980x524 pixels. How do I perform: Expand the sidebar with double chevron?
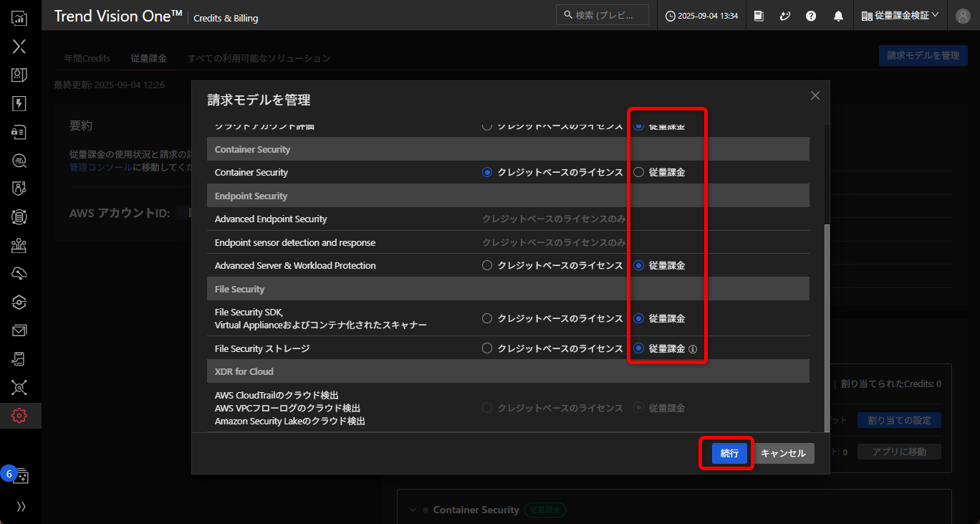[x=21, y=506]
